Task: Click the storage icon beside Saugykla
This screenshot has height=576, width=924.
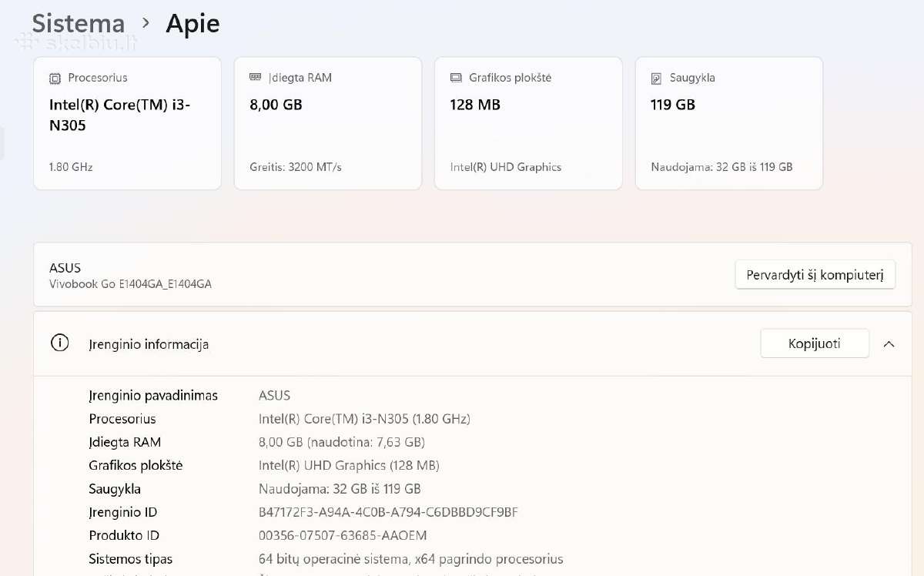Action: (656, 79)
